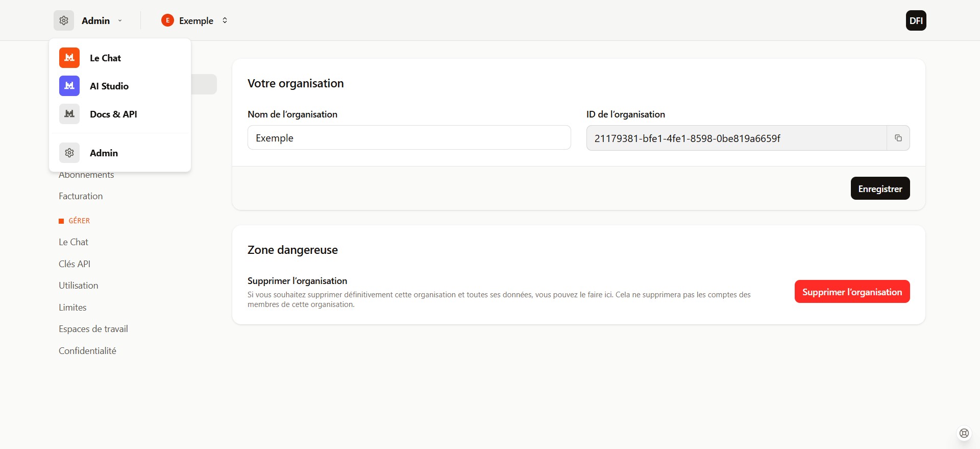Copy the organisation ID with copy icon

pyautogui.click(x=898, y=138)
